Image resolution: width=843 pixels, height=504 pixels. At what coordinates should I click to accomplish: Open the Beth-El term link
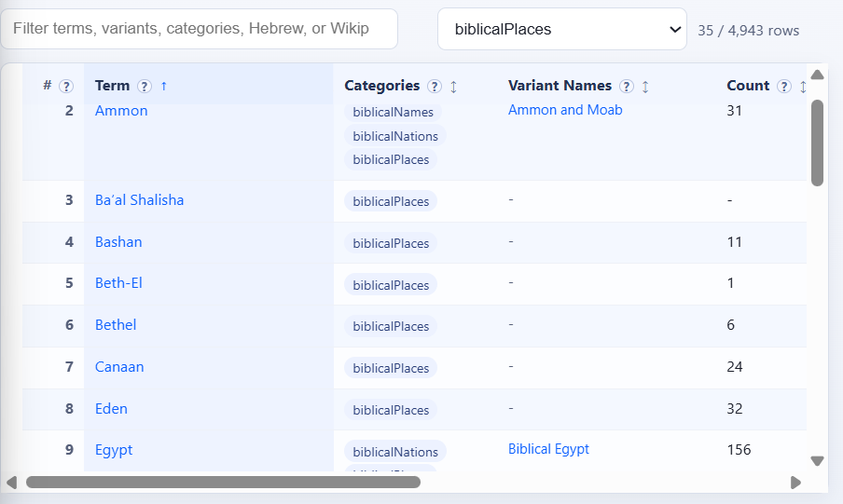[x=118, y=282]
